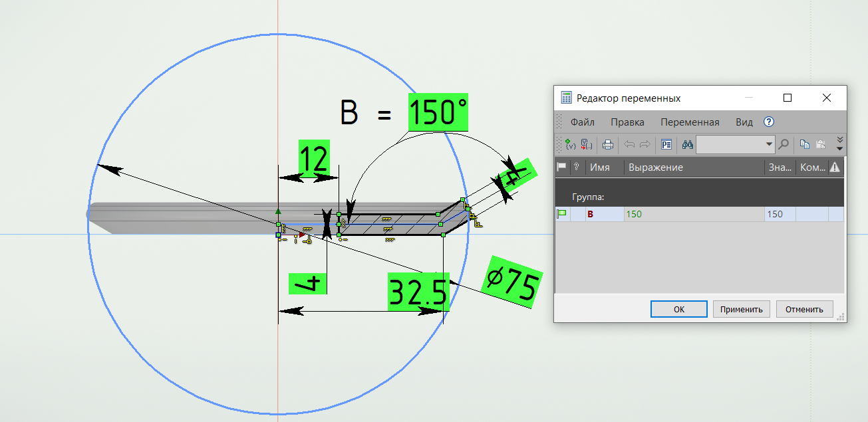
Task: Click the magnifier search icon
Action: [x=784, y=144]
